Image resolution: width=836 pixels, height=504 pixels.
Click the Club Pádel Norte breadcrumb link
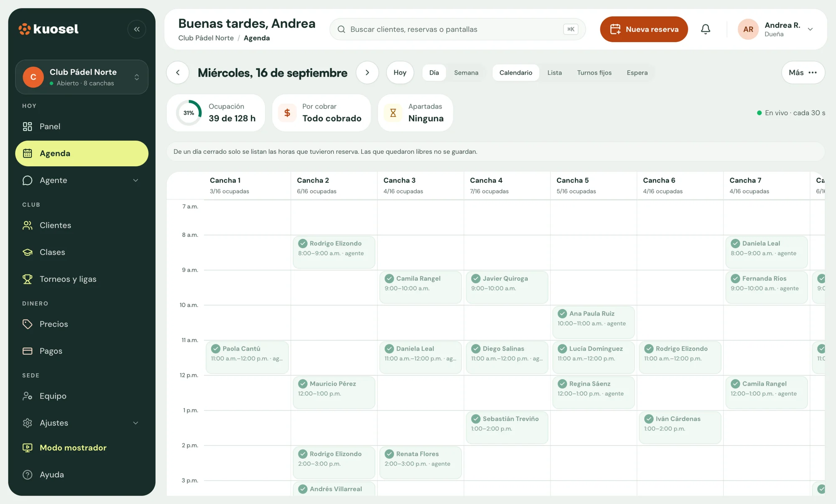pos(206,38)
